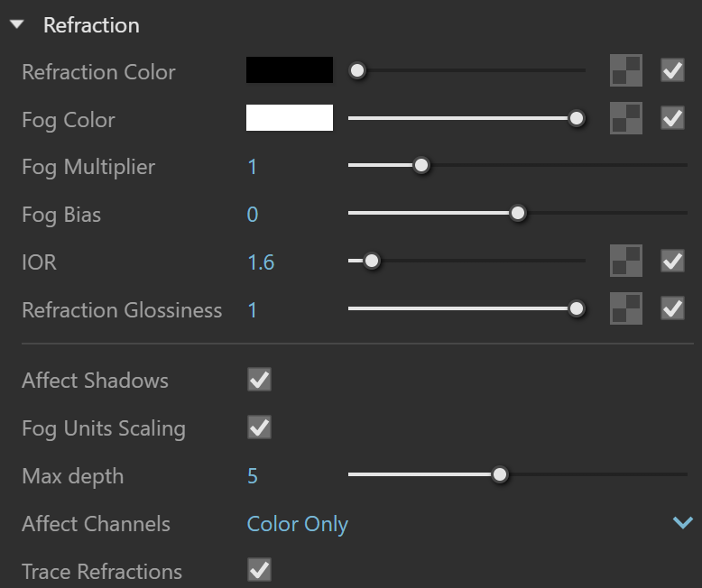Click the IOR value field 1.6
The image size is (702, 588).
tap(261, 262)
